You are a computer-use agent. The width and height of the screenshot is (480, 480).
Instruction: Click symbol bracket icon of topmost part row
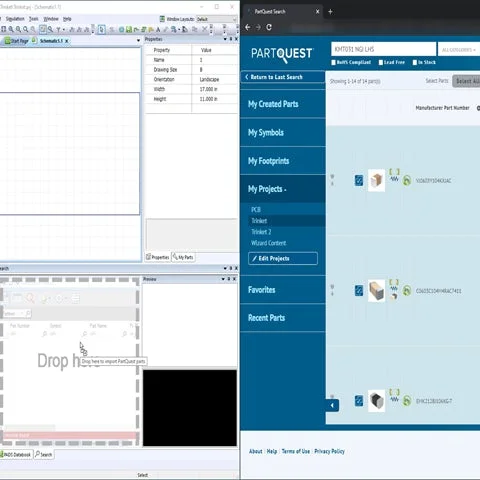[394, 172]
